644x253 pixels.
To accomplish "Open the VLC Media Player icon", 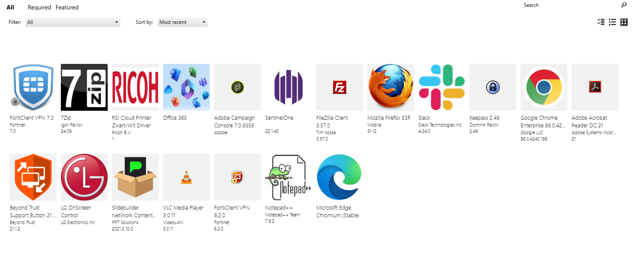I will (186, 177).
